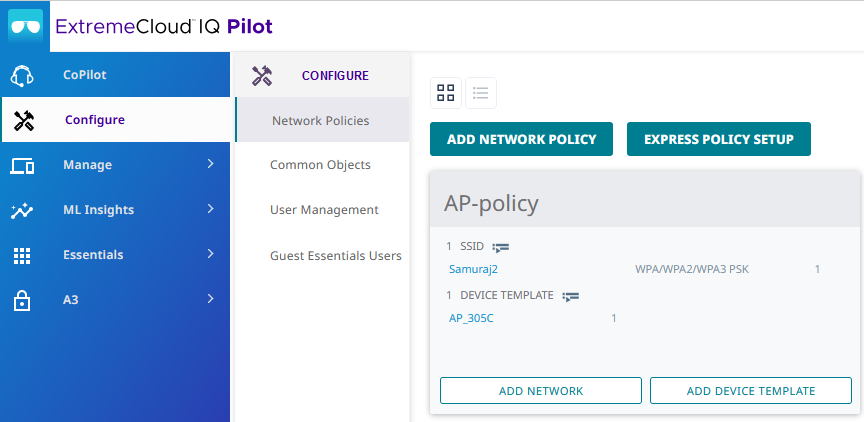The height and width of the screenshot is (422, 864).
Task: Expand the Essentials chevron
Action: click(210, 254)
